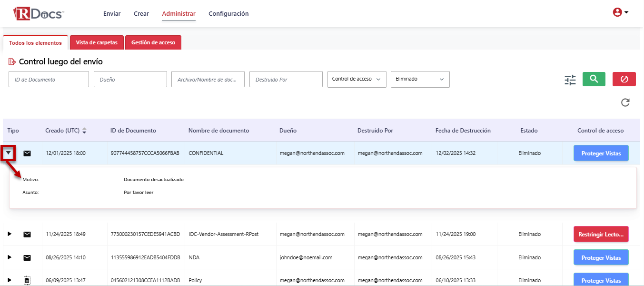Switch to Vista de carpetas tab
Image resolution: width=644 pixels, height=286 pixels.
coord(97,42)
